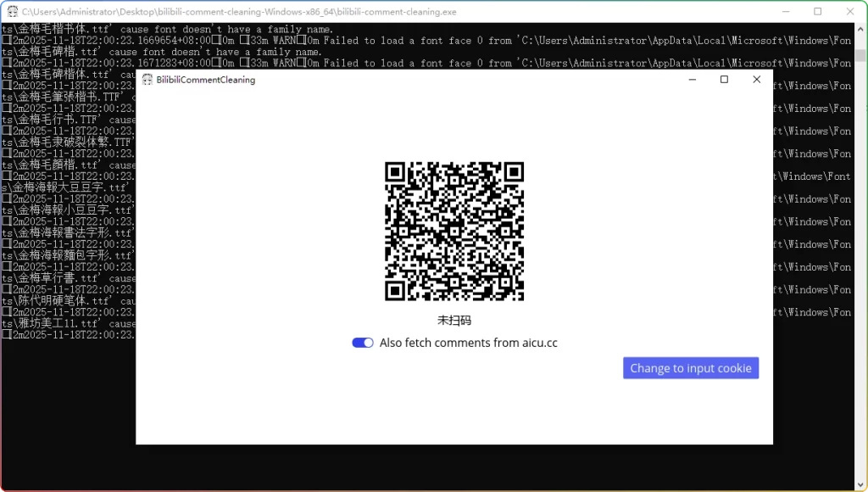Click the BilibiliCommentCleaning title text to focus the window

tap(208, 79)
